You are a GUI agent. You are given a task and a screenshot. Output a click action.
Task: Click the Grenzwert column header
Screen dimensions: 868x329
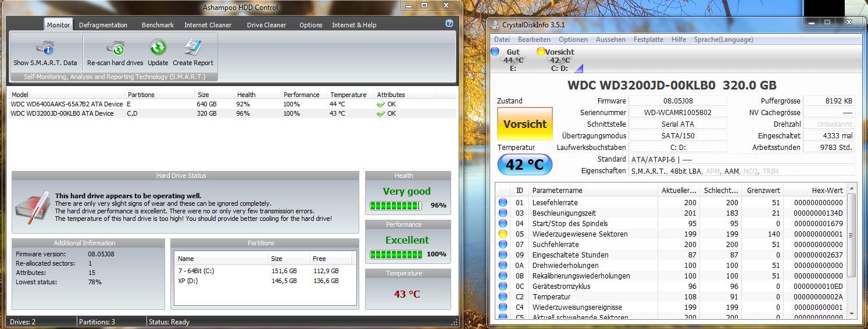(x=762, y=190)
